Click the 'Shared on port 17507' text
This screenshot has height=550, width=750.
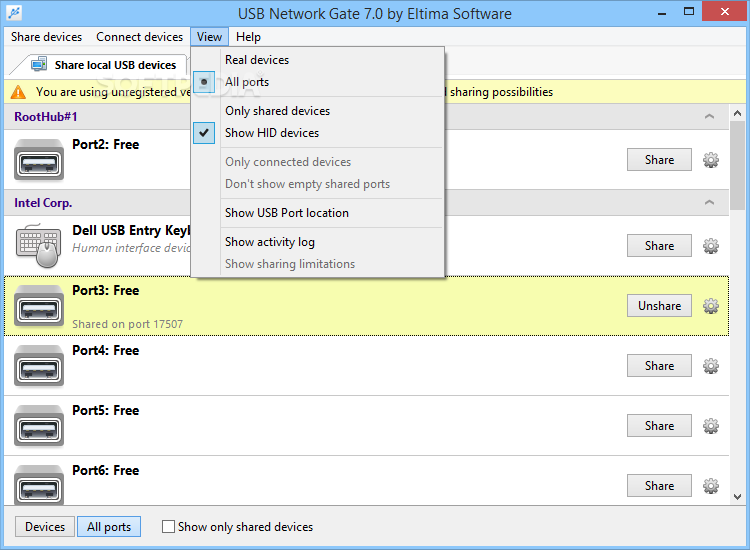pos(127,324)
